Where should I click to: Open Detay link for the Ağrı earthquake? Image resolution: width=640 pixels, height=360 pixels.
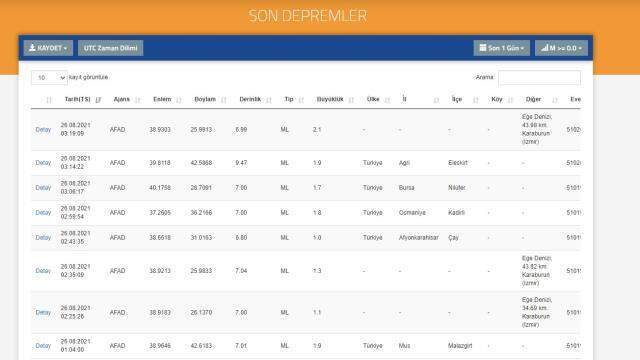pyautogui.click(x=43, y=162)
